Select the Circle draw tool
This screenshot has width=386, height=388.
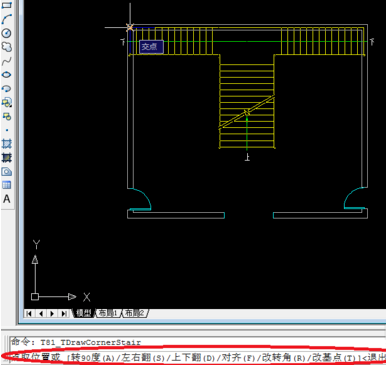7,33
